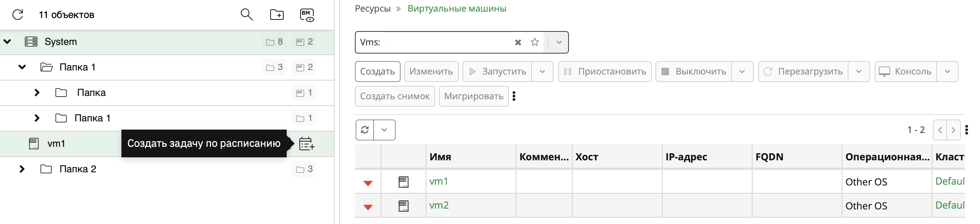Click the Запустить button
980x224 pixels.
click(x=497, y=72)
